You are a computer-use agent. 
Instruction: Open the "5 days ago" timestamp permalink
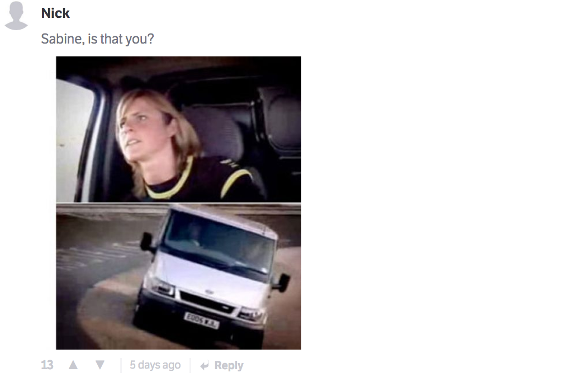[155, 365]
